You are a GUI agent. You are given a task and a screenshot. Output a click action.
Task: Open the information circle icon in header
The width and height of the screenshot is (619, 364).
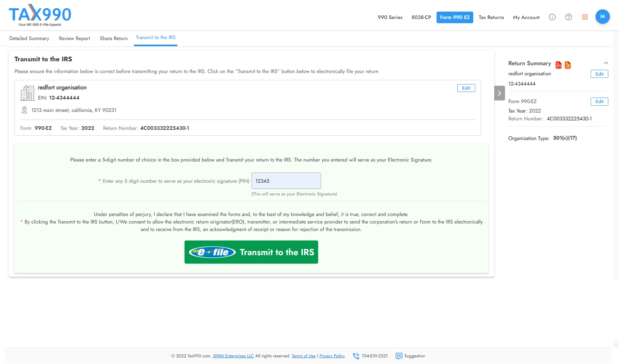552,17
